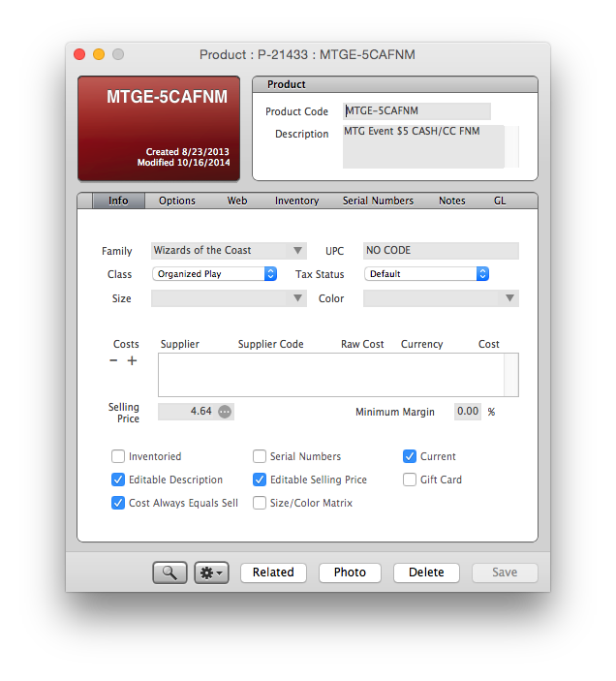616x681 pixels.
Task: Click the plus icon to add a cost
Action: (x=132, y=360)
